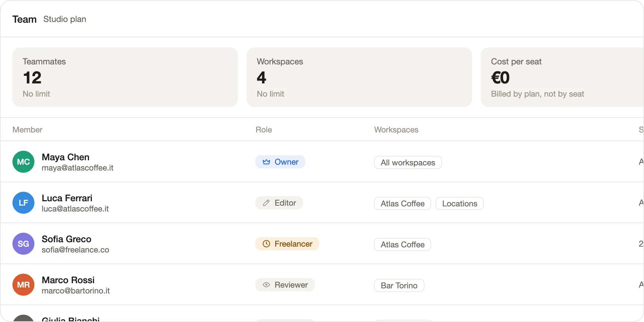Click email marco@bartorino.it

76,291
